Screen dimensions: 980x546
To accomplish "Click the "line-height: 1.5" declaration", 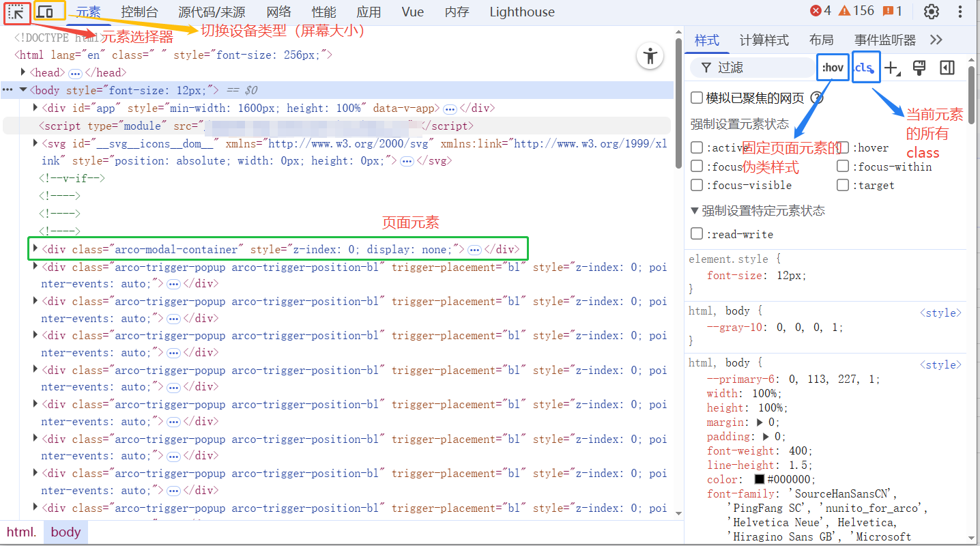I will click(760, 465).
